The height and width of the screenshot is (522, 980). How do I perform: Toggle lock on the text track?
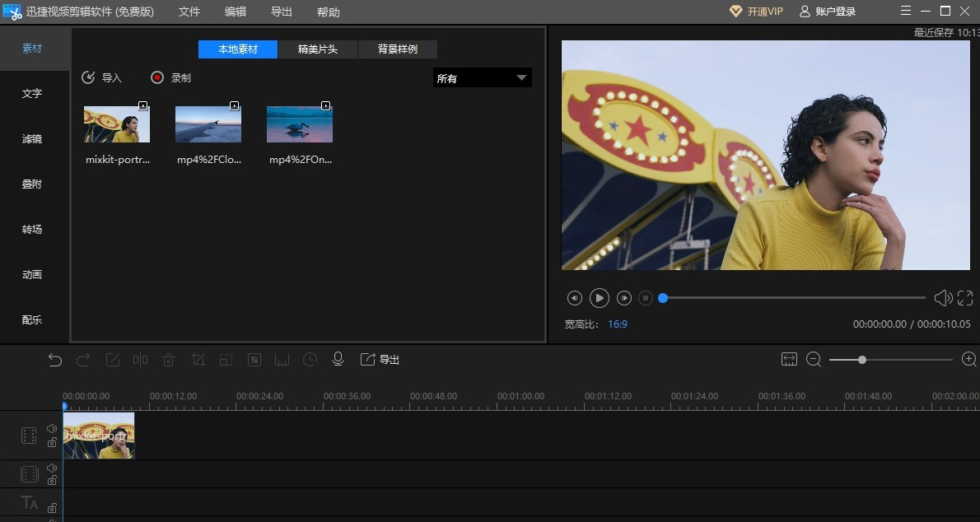point(52,508)
